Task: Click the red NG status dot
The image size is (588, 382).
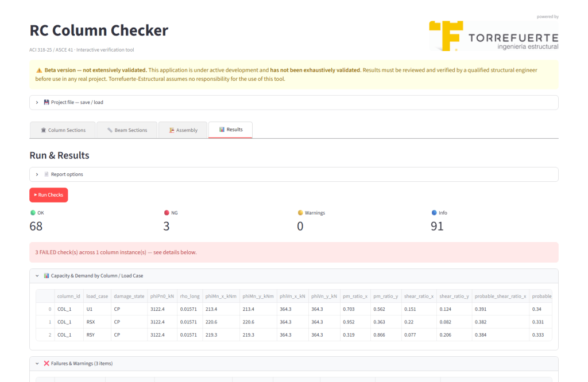Action: pyautogui.click(x=167, y=213)
